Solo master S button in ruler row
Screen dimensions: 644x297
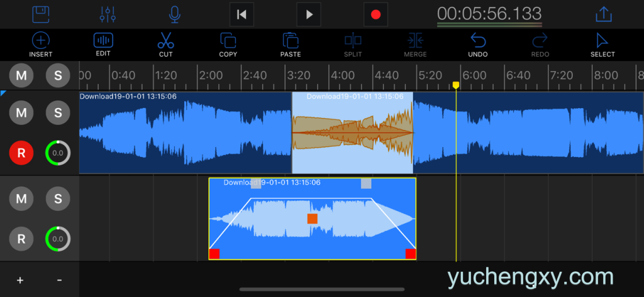click(58, 75)
